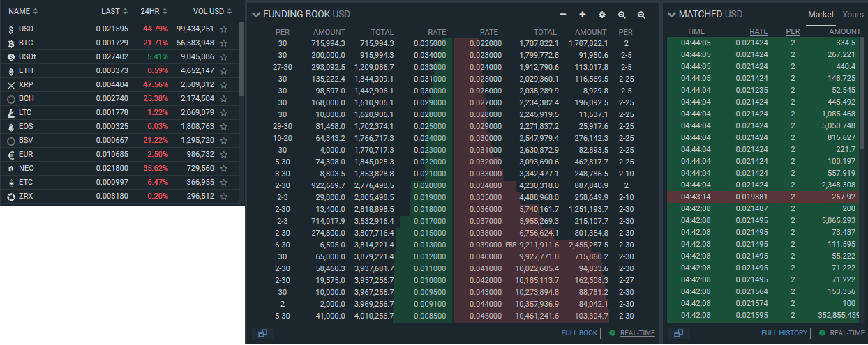This screenshot has width=868, height=345.
Task: Pop out the Funding Book panel
Action: [262, 333]
